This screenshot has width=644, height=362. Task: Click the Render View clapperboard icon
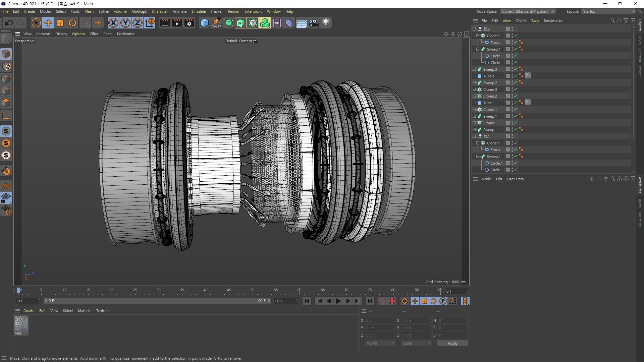point(165,23)
